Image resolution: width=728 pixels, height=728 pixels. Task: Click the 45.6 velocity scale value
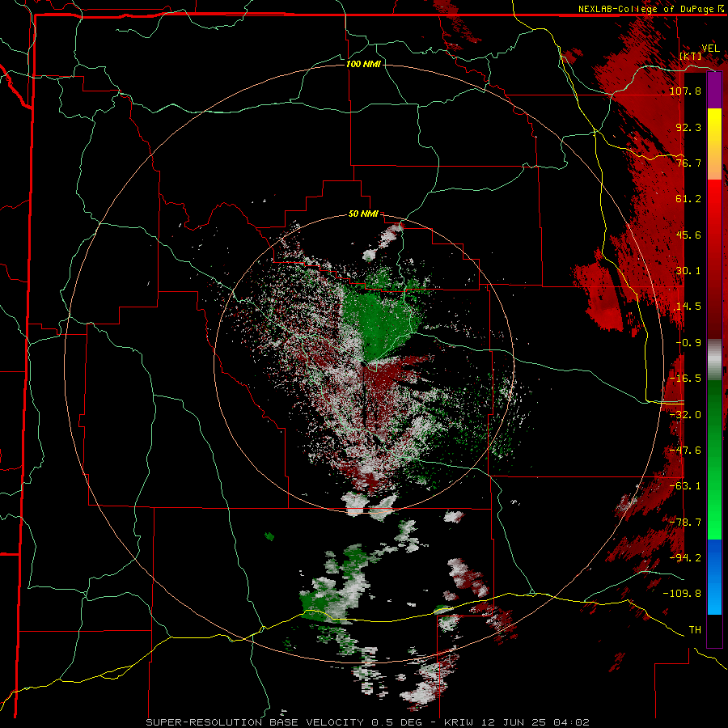688,235
